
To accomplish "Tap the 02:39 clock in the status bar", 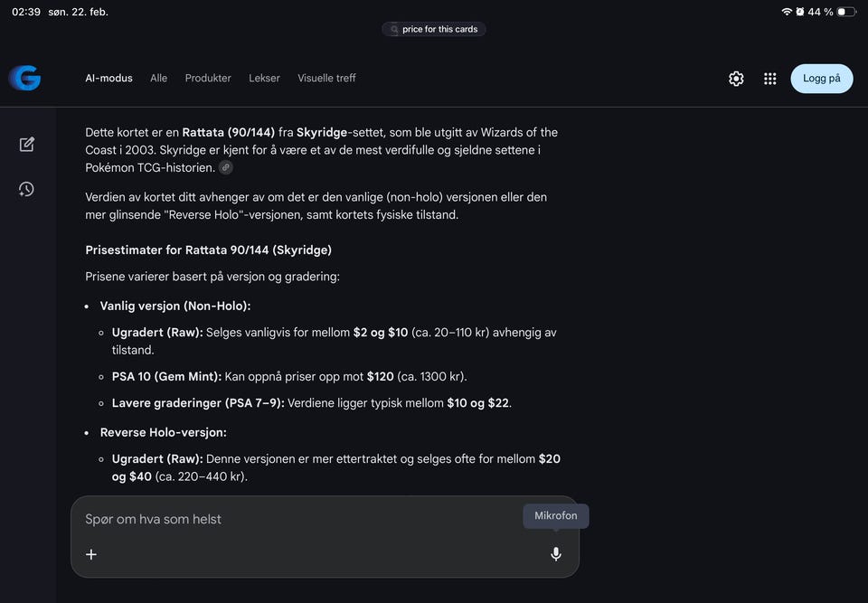I will coord(26,12).
